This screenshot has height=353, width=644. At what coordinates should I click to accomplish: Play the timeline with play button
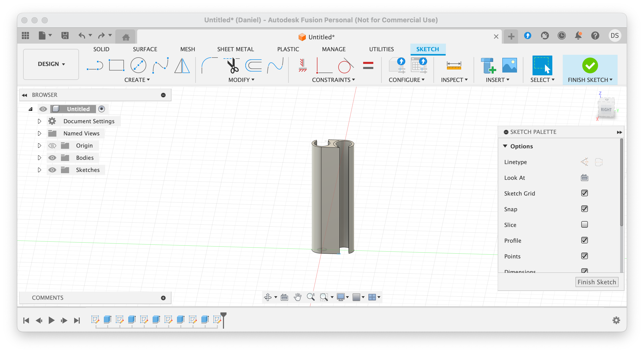[51, 320]
